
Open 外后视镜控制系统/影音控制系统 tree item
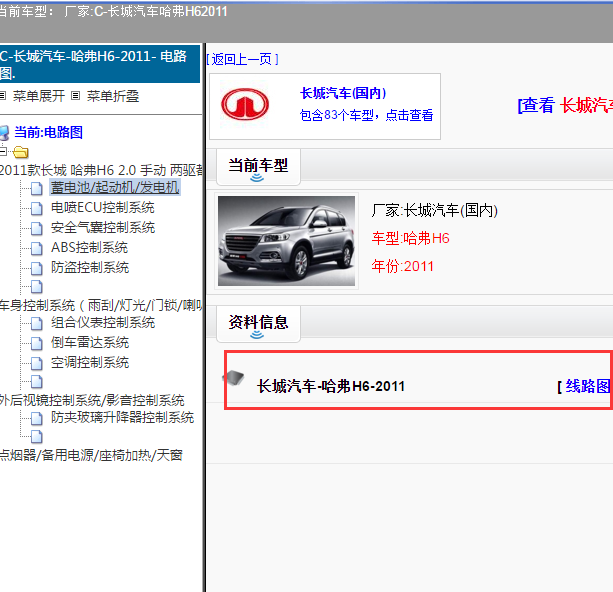[x=92, y=400]
